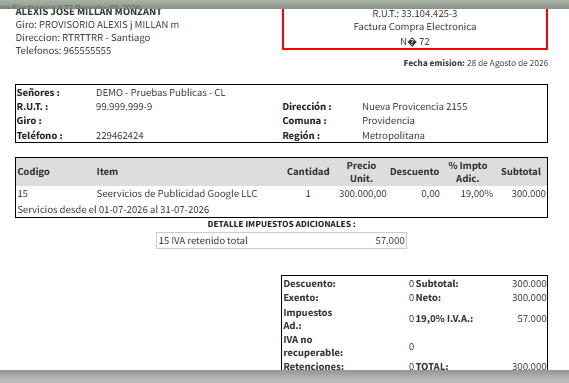The image size is (569, 383).
Task: Click the 19,00% additional tax cell
Action: tap(476, 194)
